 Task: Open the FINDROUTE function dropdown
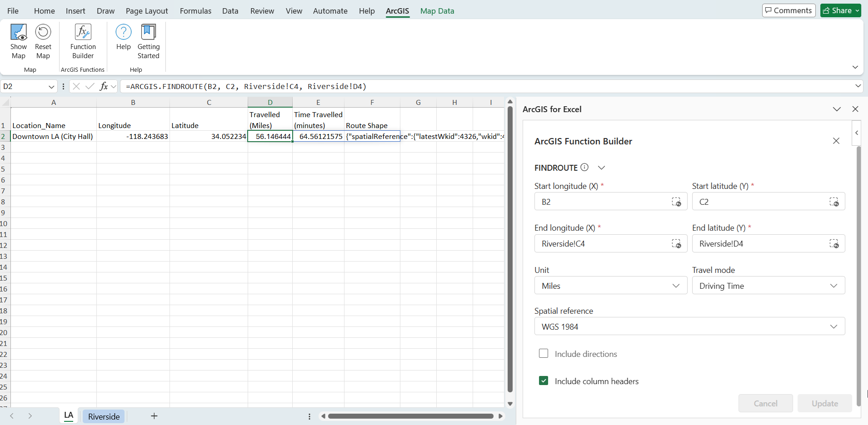coord(602,168)
